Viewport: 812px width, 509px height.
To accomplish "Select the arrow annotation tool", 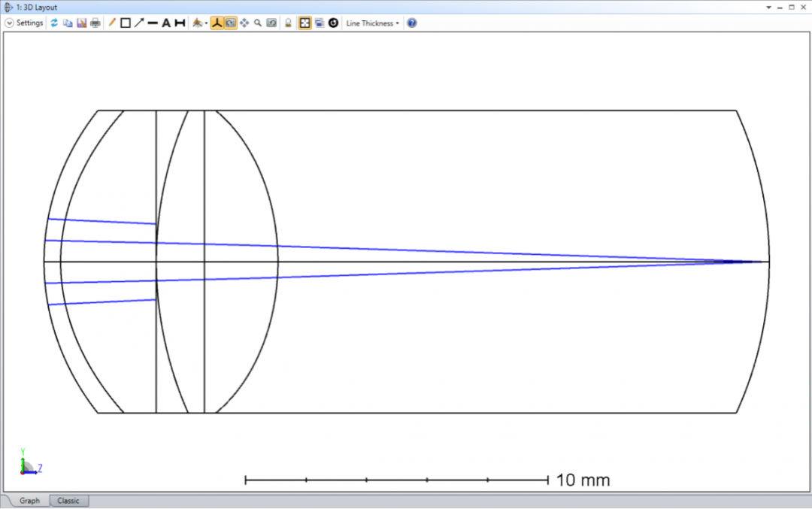I will pos(138,23).
